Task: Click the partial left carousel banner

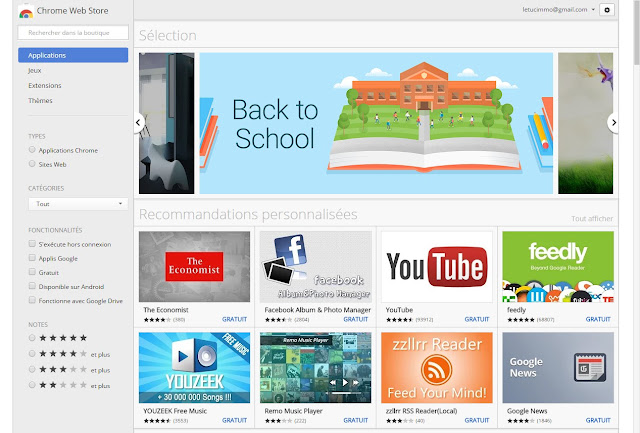Action: [167, 123]
